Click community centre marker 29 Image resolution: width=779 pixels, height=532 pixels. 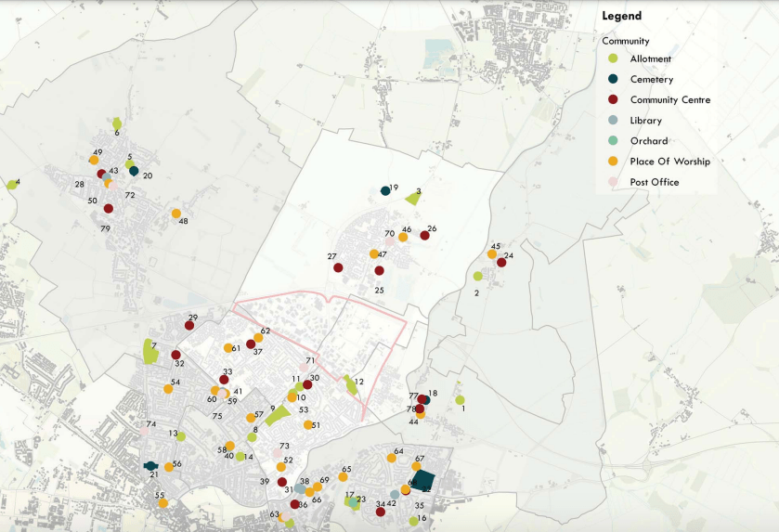coord(188,325)
